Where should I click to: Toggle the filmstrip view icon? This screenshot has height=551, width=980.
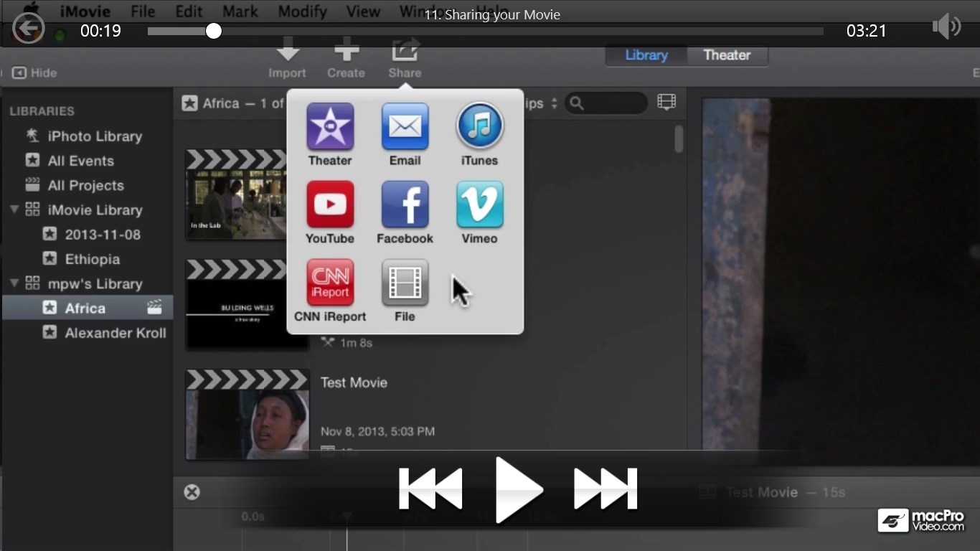[x=666, y=103]
